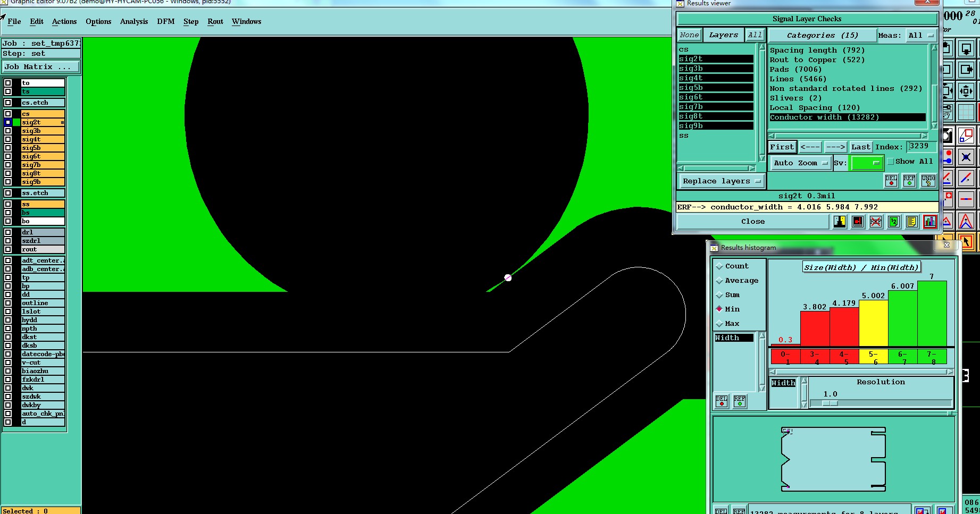Click the blue X snap point icon
Image resolution: width=980 pixels, height=514 pixels.
966,157
